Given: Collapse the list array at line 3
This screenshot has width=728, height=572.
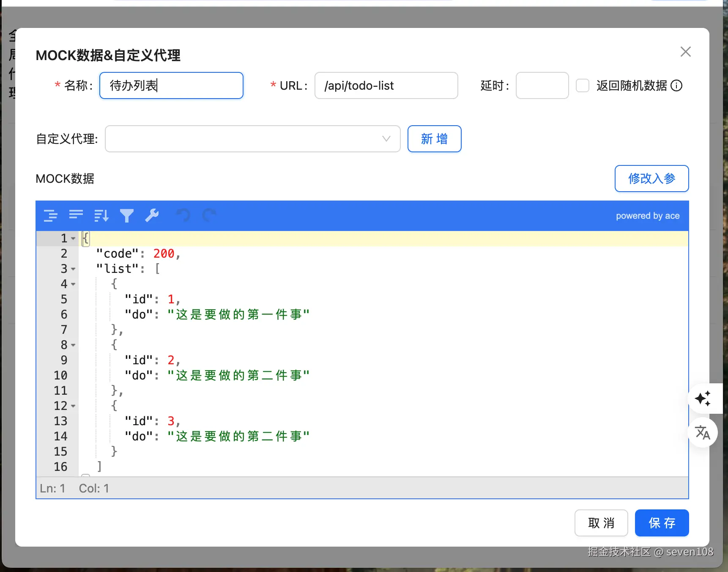Looking at the screenshot, I should point(73,269).
